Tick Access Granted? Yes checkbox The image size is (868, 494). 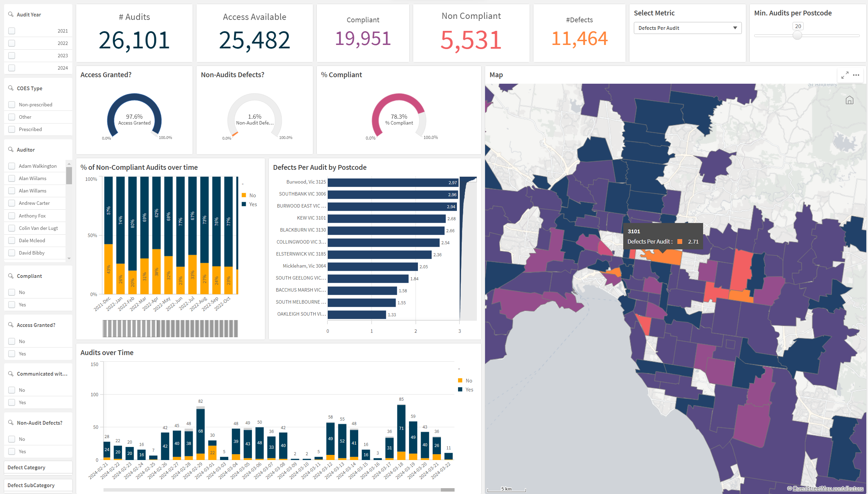(x=12, y=354)
